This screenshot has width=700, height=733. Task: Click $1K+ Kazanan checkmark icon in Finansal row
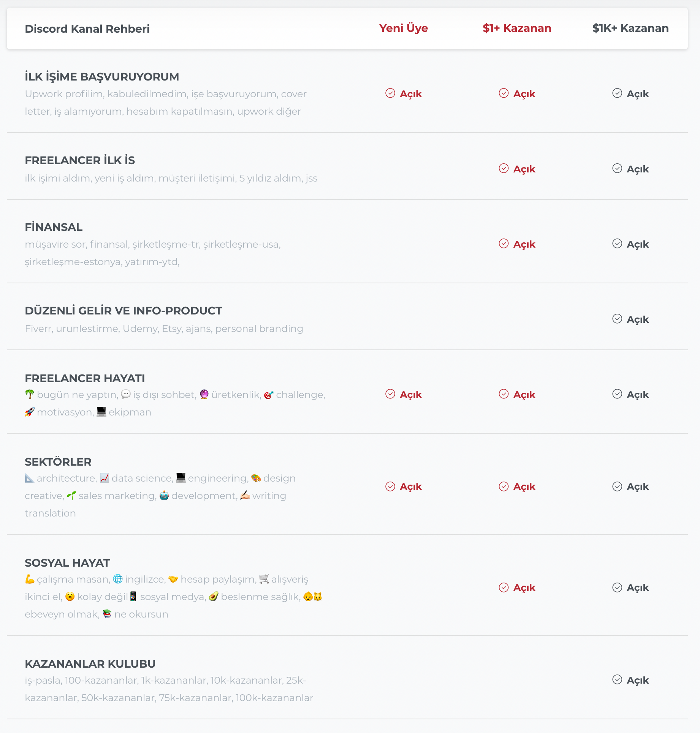point(617,243)
